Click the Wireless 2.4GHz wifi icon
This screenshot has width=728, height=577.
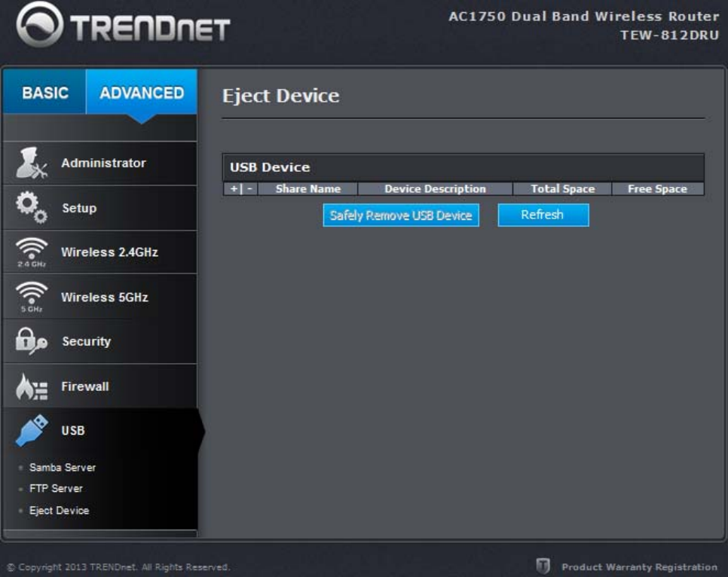31,252
